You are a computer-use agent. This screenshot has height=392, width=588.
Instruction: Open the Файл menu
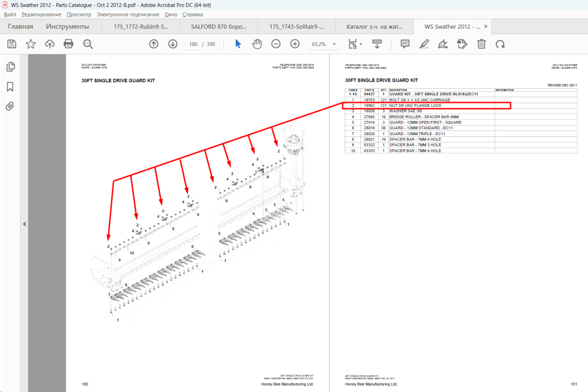click(x=10, y=15)
